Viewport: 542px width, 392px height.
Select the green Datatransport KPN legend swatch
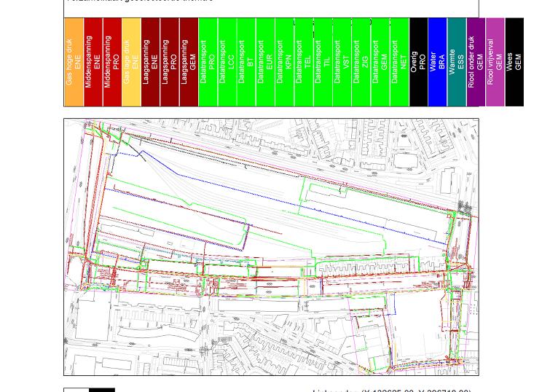285,62
